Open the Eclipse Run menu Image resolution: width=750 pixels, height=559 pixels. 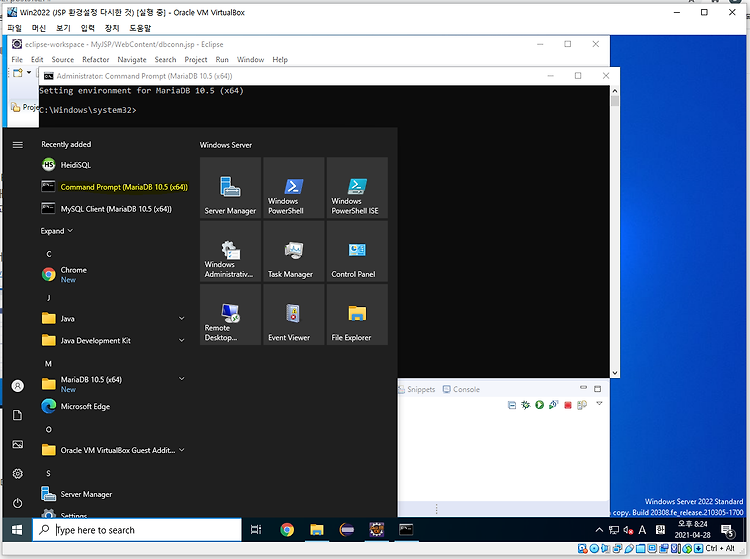[222, 60]
